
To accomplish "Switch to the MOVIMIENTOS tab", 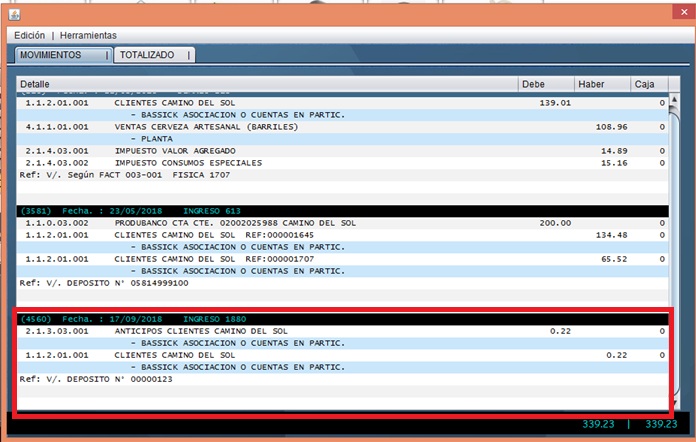I will click(x=61, y=55).
